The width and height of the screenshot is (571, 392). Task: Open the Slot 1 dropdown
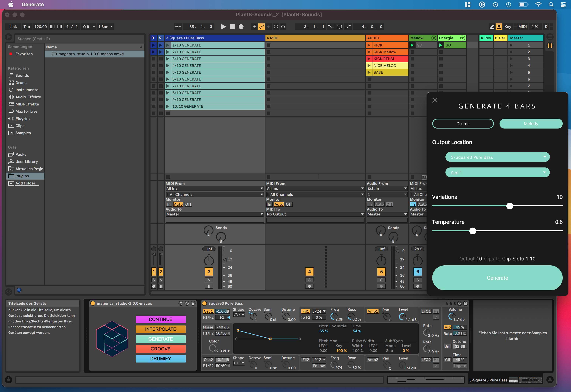497,173
